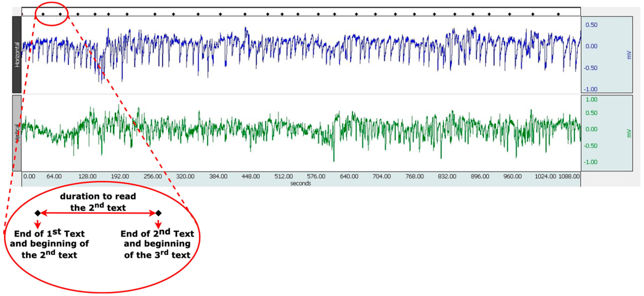Click the blue mV units label
644x296 pixels.
tap(629, 55)
